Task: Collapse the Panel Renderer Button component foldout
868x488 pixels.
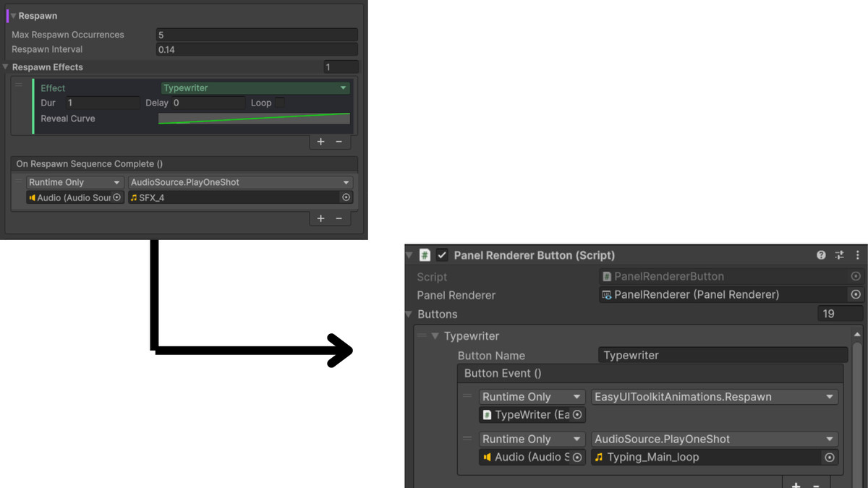Action: pos(410,255)
